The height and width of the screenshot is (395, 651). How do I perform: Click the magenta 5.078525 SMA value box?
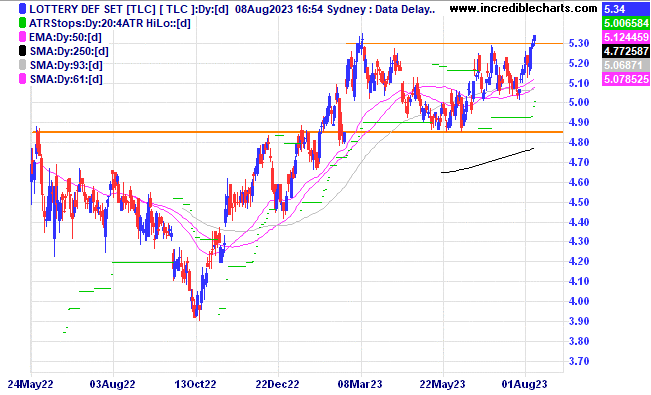point(626,79)
